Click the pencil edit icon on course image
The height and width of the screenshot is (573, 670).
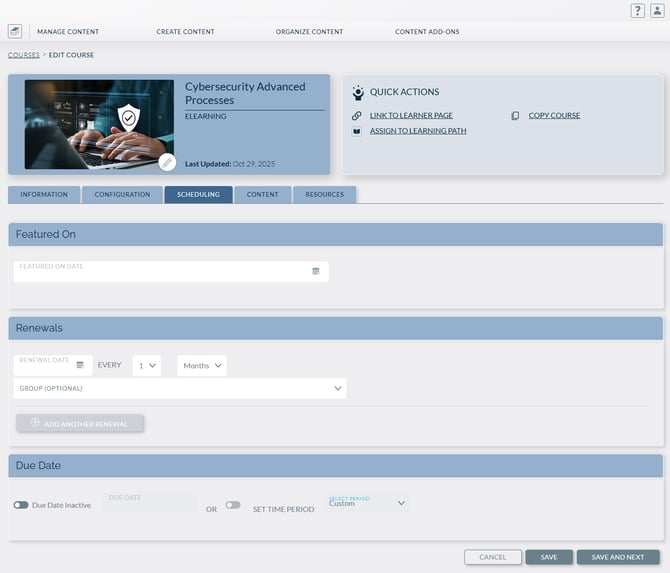tap(167, 162)
